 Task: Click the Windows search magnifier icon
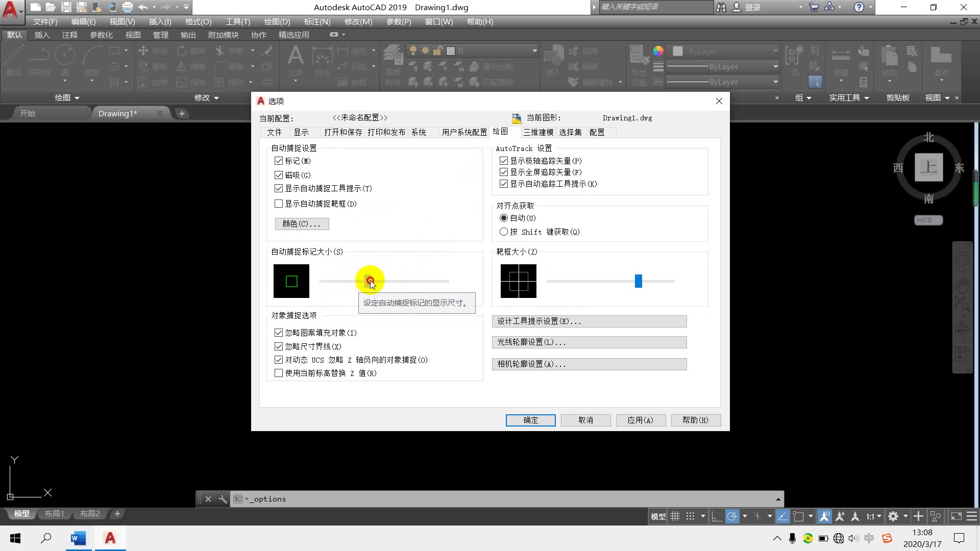[x=46, y=538]
